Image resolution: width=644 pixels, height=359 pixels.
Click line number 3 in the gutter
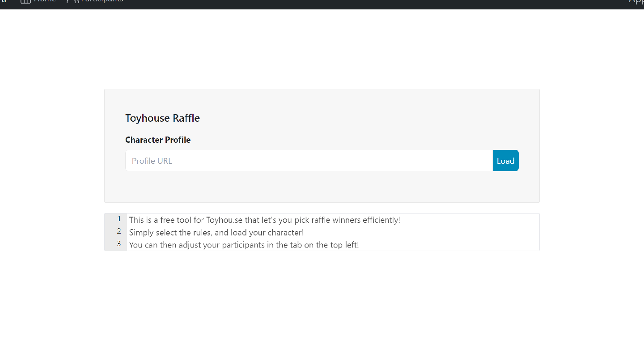[119, 244]
